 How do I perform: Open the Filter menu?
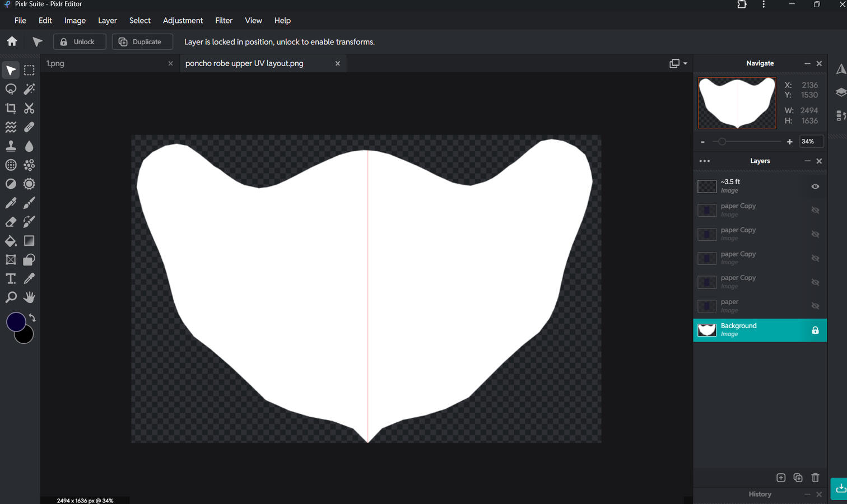coord(224,20)
